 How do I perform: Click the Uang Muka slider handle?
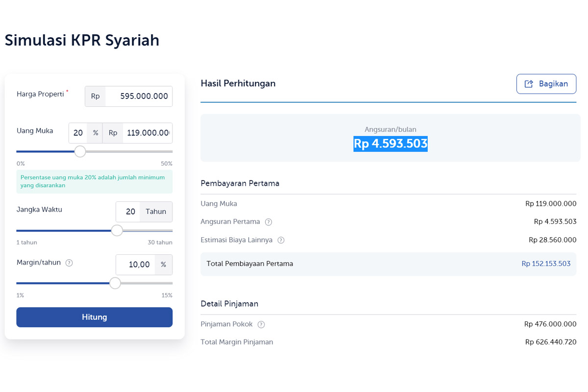[80, 151]
